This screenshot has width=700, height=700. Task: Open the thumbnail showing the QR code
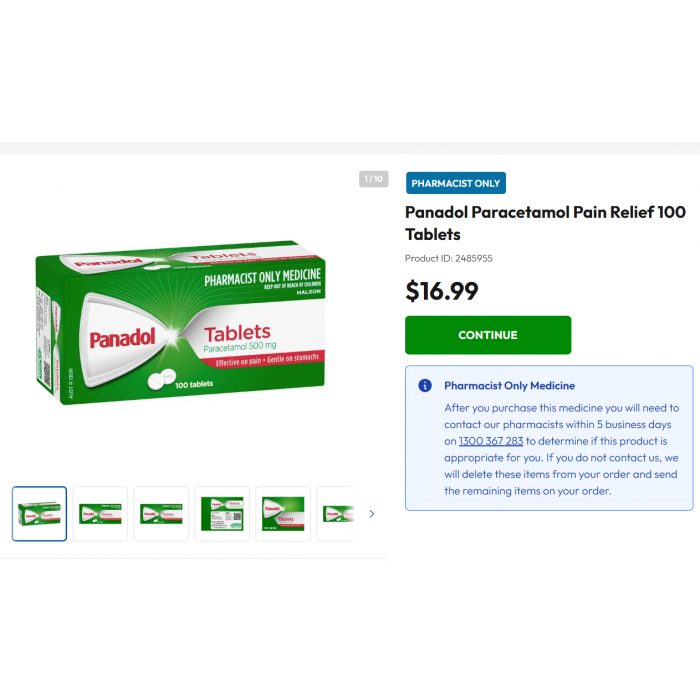(x=222, y=514)
